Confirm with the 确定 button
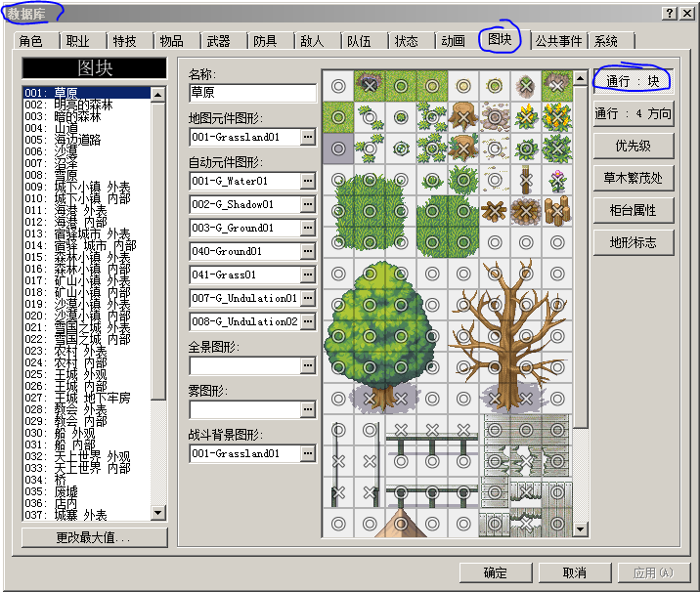Screen dimensions: 700x592 pos(496,572)
